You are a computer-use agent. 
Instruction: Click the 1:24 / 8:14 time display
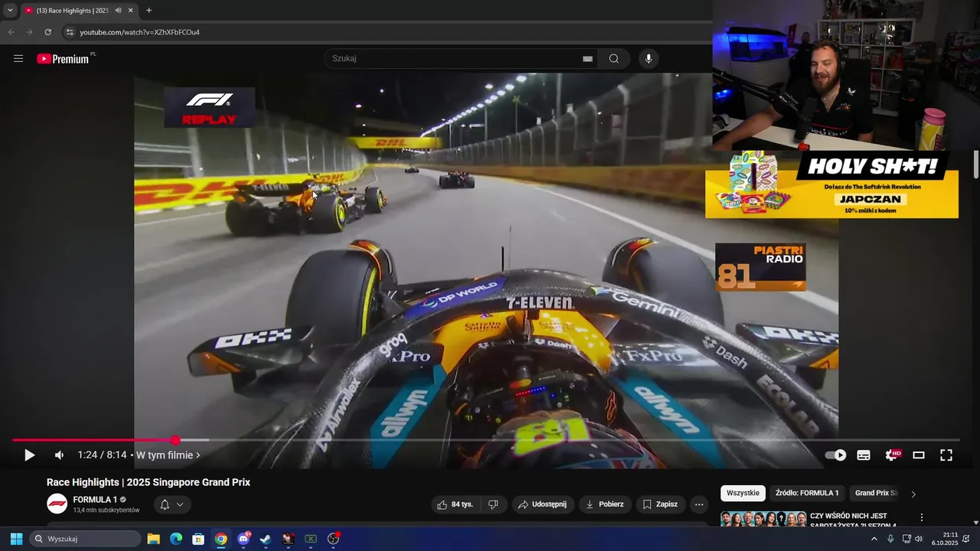point(102,455)
